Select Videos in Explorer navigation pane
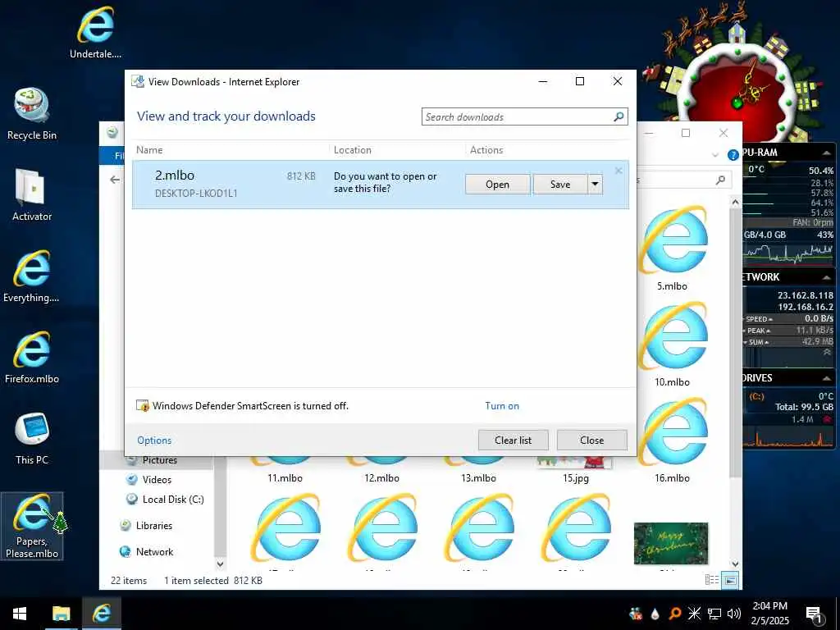 (x=157, y=479)
